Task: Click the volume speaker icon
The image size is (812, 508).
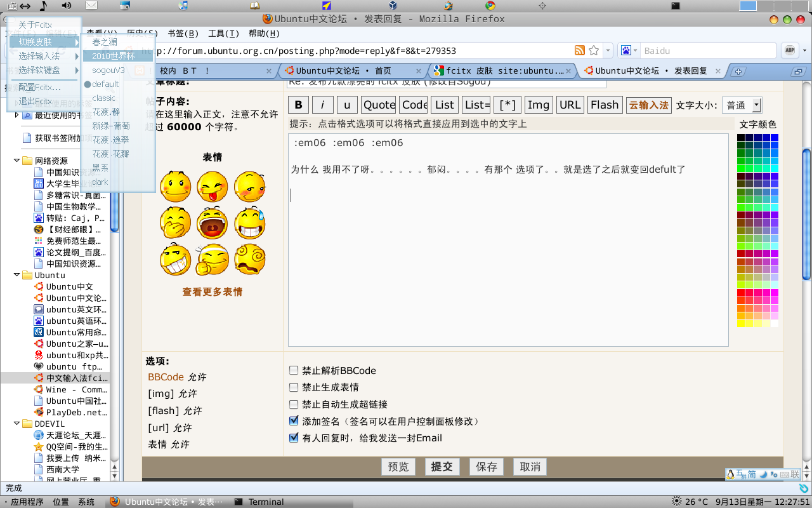Action: coord(67,6)
